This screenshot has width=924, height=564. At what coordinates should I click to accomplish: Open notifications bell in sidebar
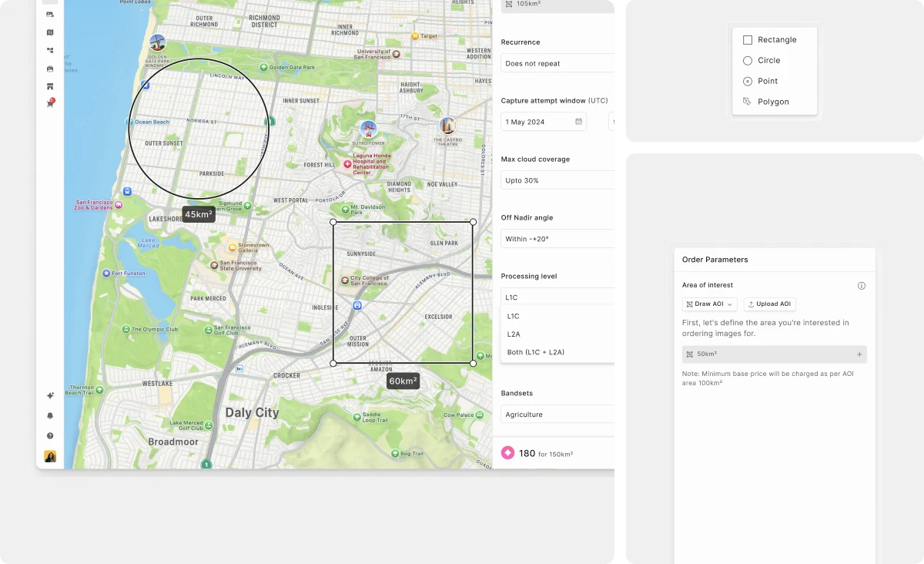click(50, 415)
